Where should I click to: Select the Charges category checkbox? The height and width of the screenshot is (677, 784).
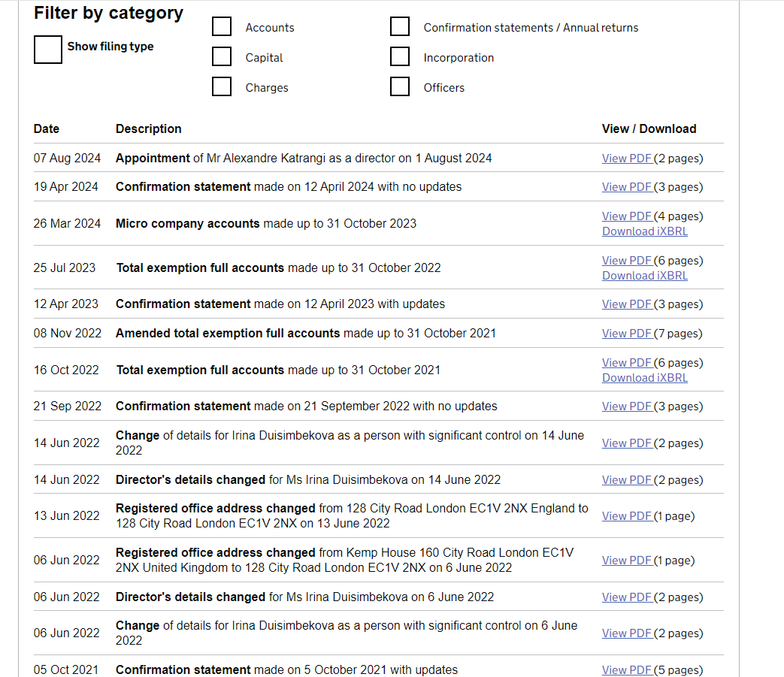click(222, 87)
